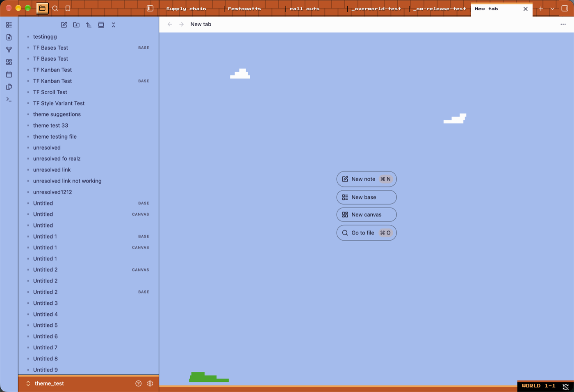
Task: Open the more options three-dot menu
Action: click(x=563, y=24)
